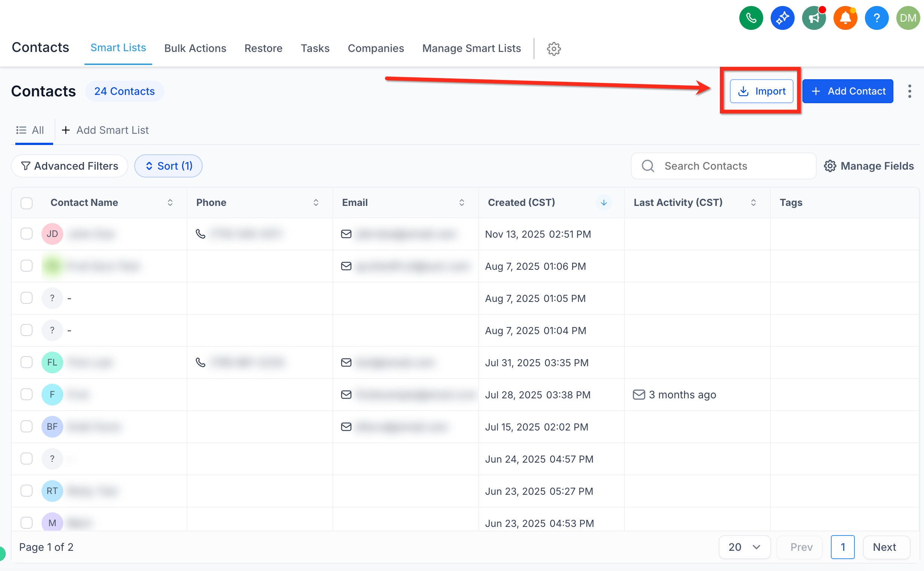This screenshot has height=571, width=924.
Task: Check the box for the RT contact row
Action: click(x=27, y=490)
